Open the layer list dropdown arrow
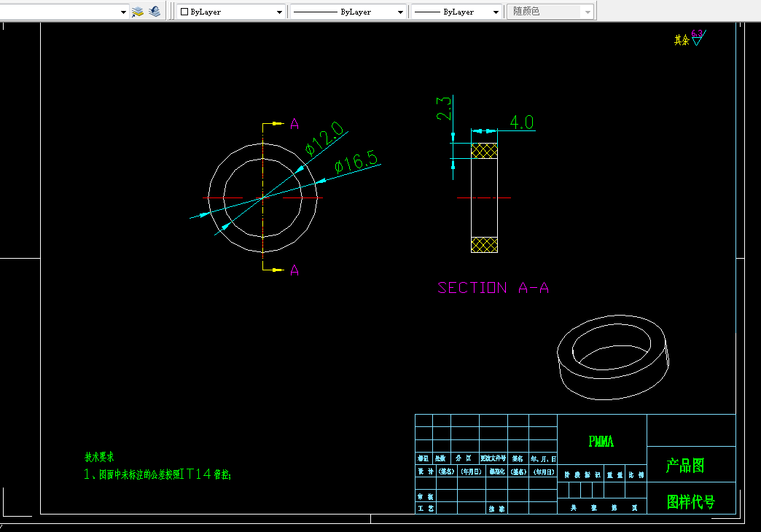Viewport: 761px width, 532px height. coord(123,12)
